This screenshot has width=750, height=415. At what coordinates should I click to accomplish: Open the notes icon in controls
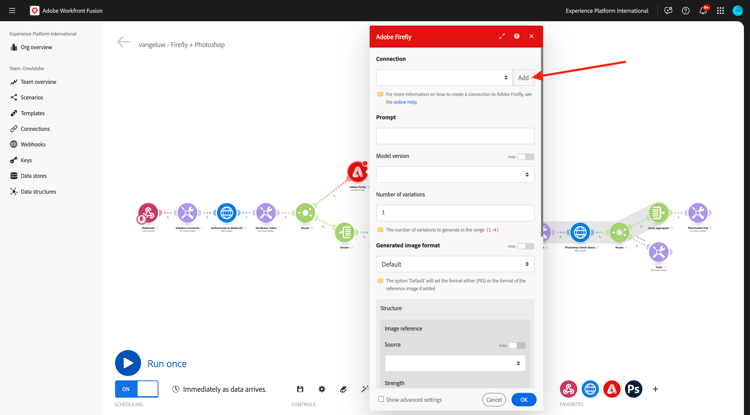coord(343,389)
